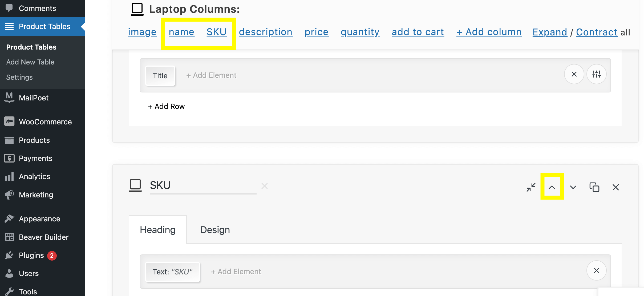Click the Payments dollar icon

click(x=9, y=158)
